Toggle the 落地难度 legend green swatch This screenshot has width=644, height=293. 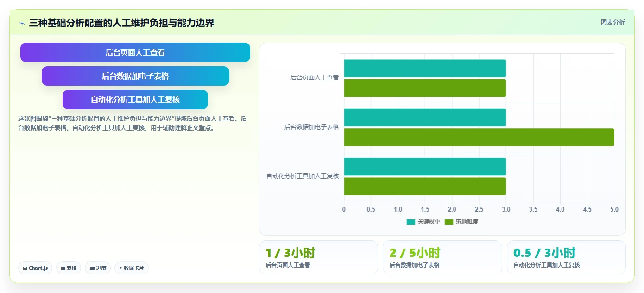pyautogui.click(x=449, y=222)
